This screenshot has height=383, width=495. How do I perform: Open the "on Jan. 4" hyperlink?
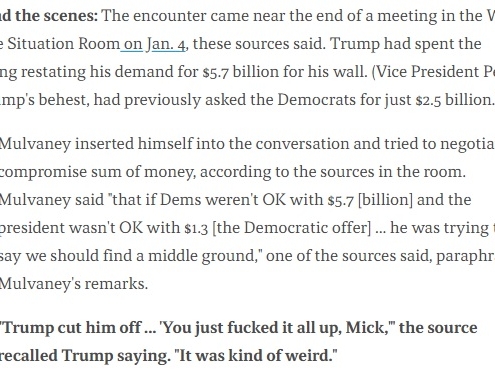pos(155,44)
